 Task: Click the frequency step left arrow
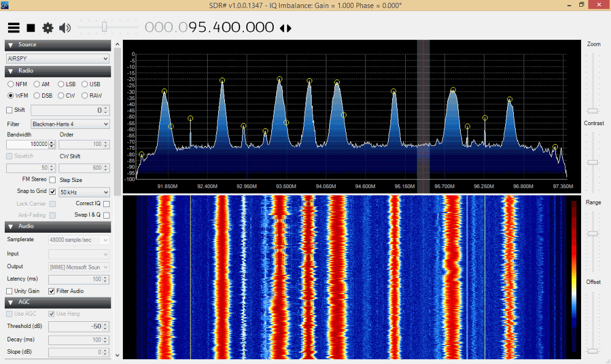coord(282,28)
